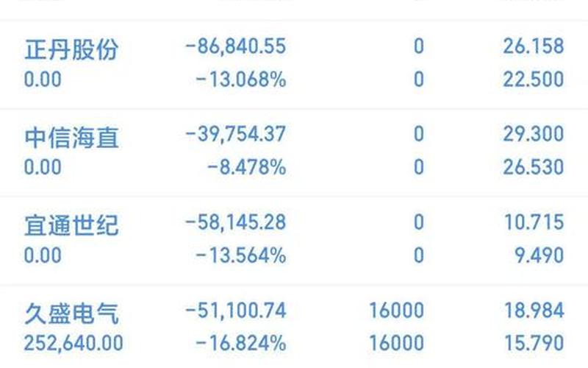Click the 26.530 current price
This screenshot has width=588, height=368.
pyautogui.click(x=533, y=167)
